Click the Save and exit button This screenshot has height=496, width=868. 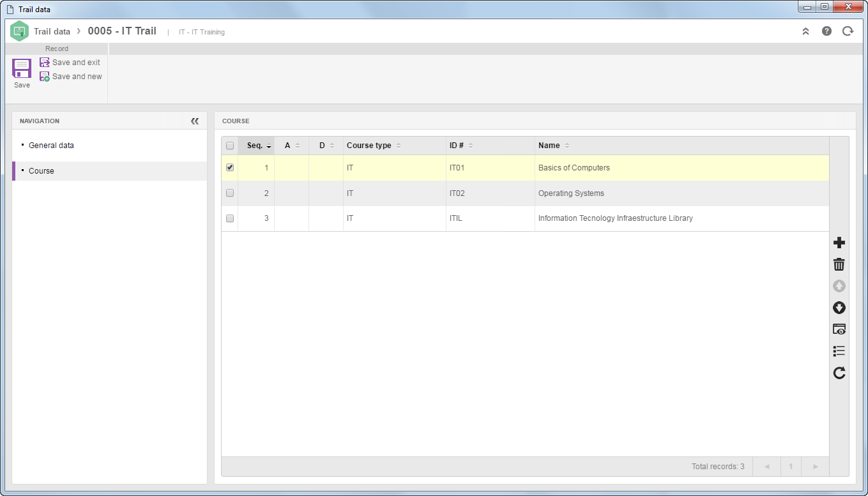coord(70,63)
